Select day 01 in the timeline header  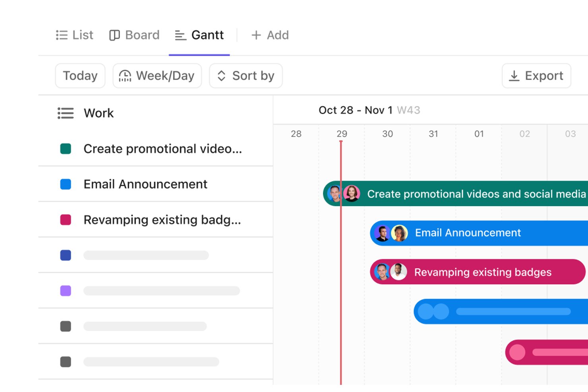[479, 134]
